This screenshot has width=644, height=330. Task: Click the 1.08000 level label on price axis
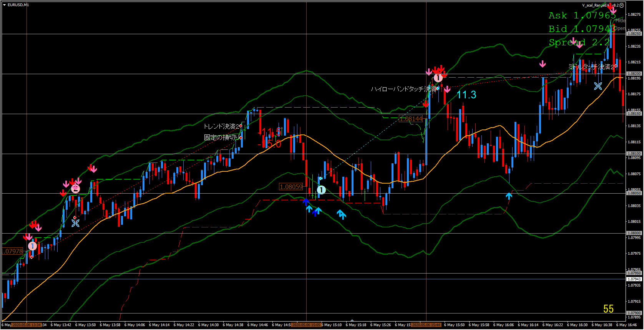tap(634, 233)
